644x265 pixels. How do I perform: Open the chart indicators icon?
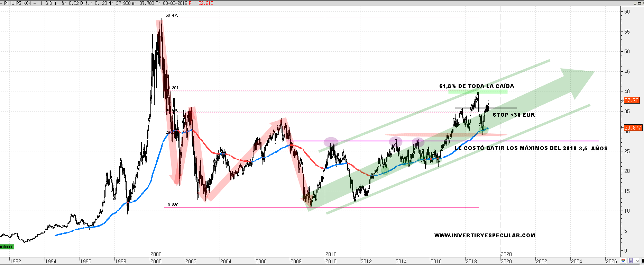coord(623,261)
